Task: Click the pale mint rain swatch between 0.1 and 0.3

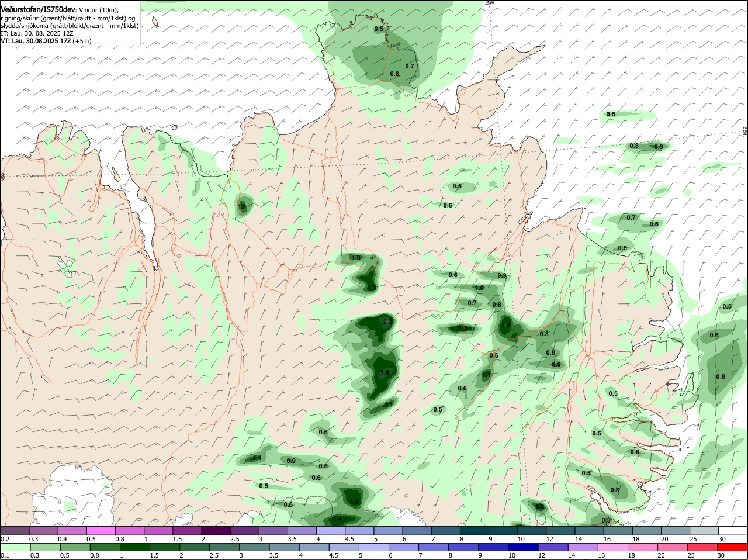Action: point(15,547)
